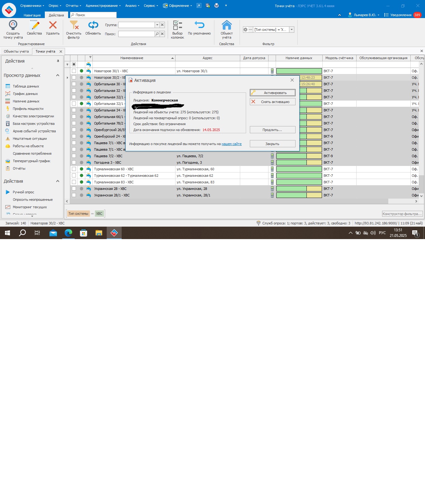425x504 pixels.
Task: Open the Тип системы filter dropdown
Action: (x=292, y=30)
